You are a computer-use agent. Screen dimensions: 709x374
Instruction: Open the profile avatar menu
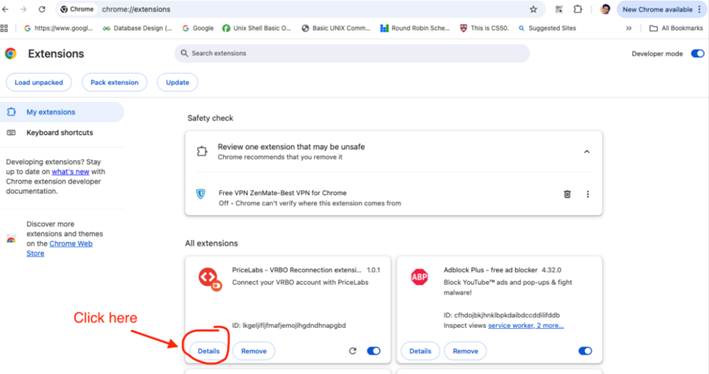click(605, 9)
